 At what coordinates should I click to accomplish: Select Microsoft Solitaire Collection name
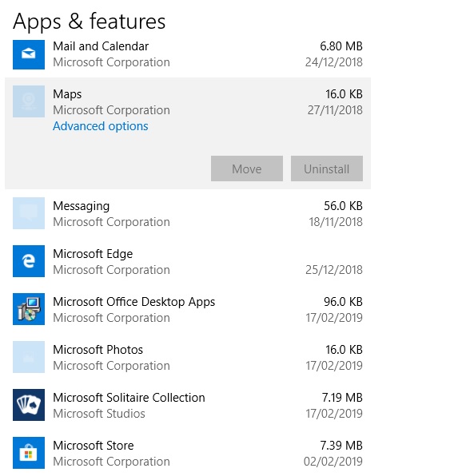tap(129, 398)
